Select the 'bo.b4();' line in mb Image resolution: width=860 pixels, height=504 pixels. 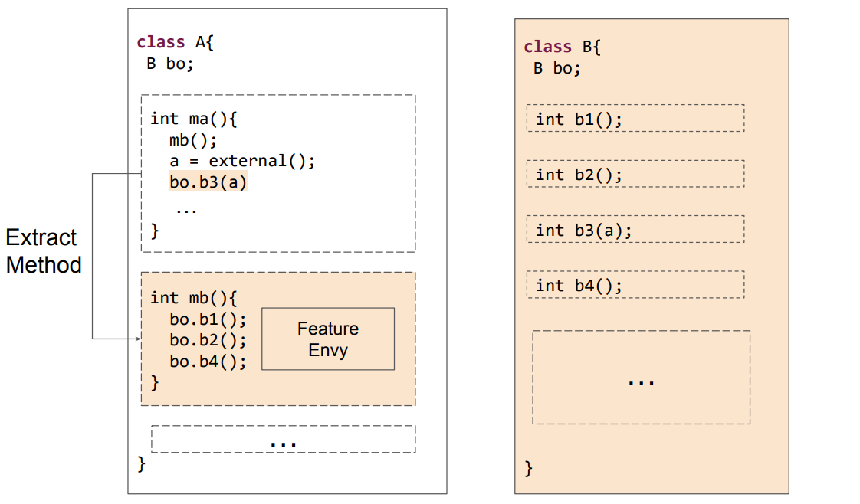208,362
